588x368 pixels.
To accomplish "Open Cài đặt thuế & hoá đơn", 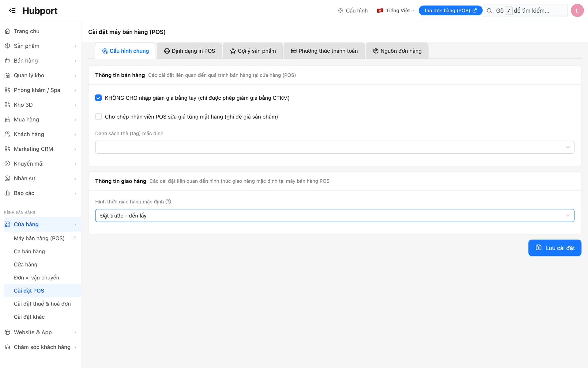I will (x=42, y=304).
